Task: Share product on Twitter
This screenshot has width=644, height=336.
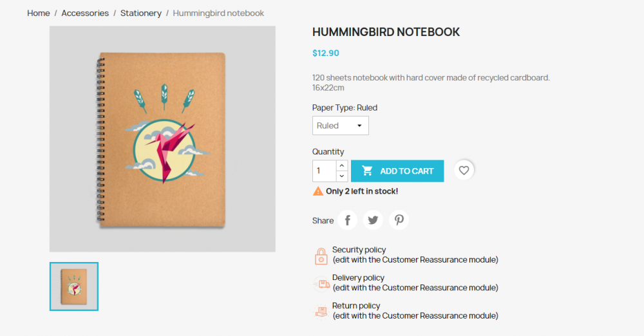Action: tap(373, 220)
